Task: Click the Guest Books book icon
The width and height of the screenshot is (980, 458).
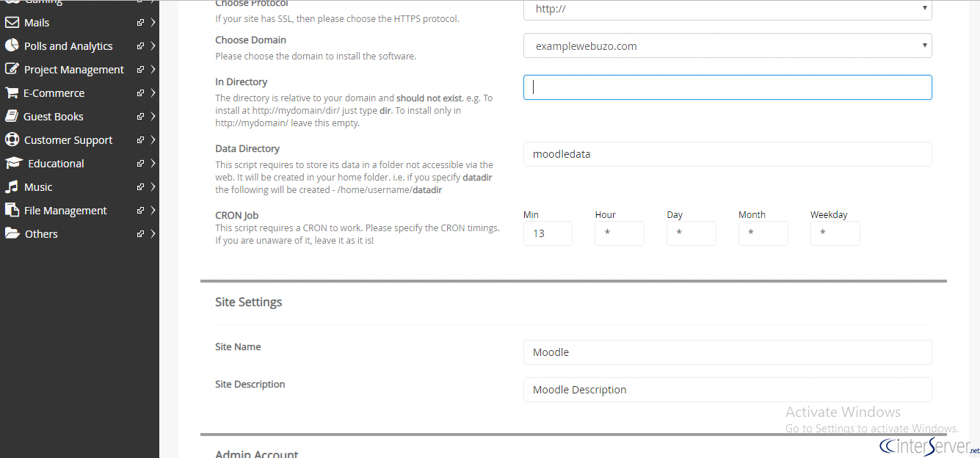Action: 11,116
